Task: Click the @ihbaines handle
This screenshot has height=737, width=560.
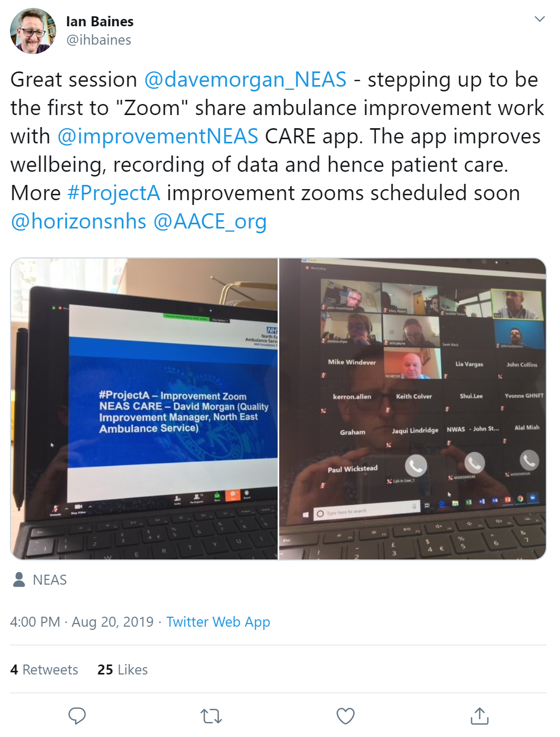Action: [99, 40]
